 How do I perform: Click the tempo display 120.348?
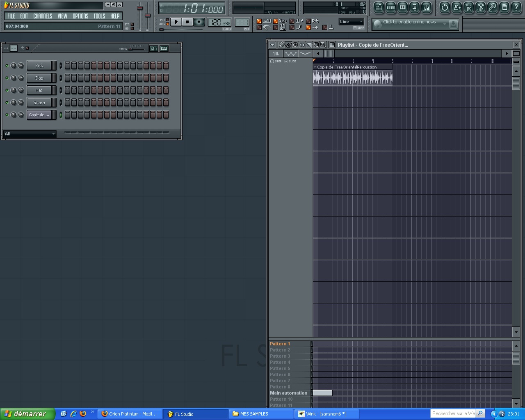click(x=219, y=22)
